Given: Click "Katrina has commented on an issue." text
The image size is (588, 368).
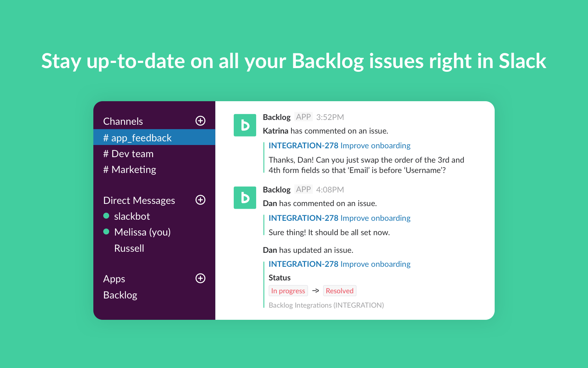Looking at the screenshot, I should click(x=326, y=131).
